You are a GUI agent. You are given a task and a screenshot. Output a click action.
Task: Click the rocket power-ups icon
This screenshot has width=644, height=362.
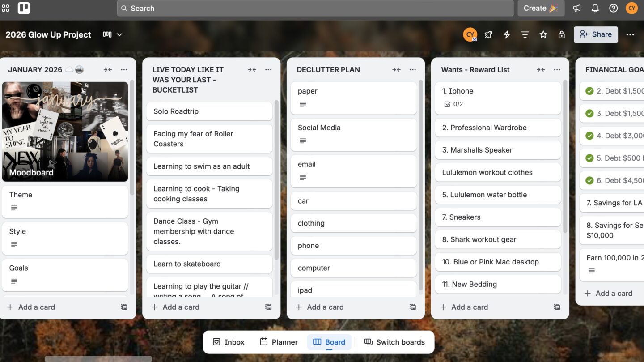(488, 34)
